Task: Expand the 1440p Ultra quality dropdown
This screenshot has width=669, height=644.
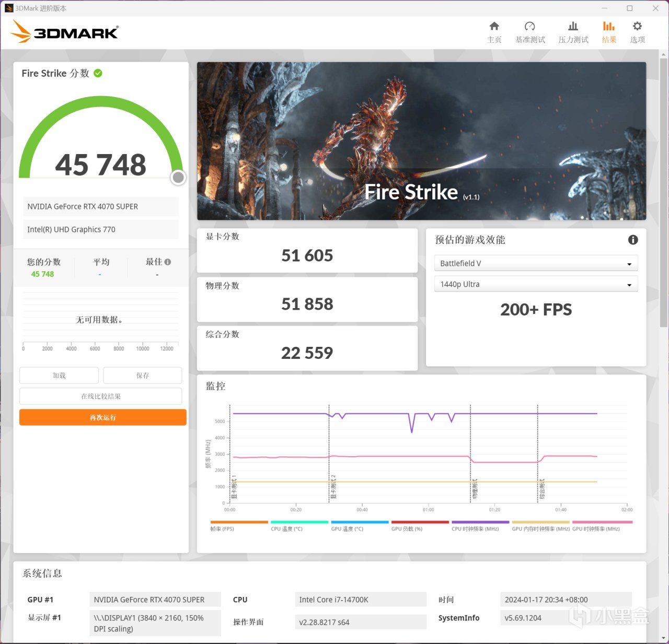Action: 536,284
